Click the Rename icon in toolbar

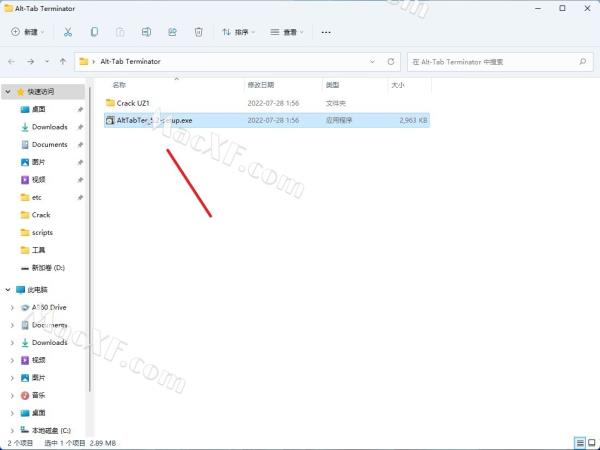pos(146,32)
